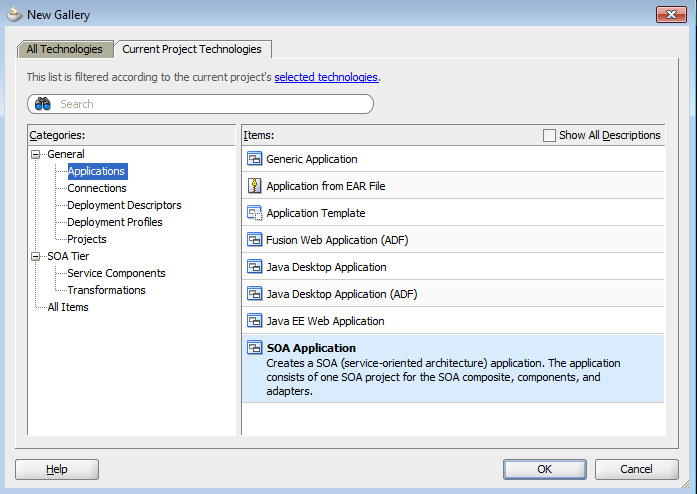Click the Java Desktop Application (ADF) icon

click(x=254, y=294)
